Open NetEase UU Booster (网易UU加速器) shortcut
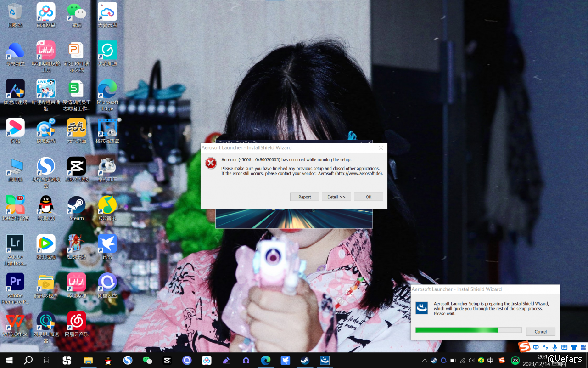Image resolution: width=588 pixels, height=368 pixels. coord(46,327)
